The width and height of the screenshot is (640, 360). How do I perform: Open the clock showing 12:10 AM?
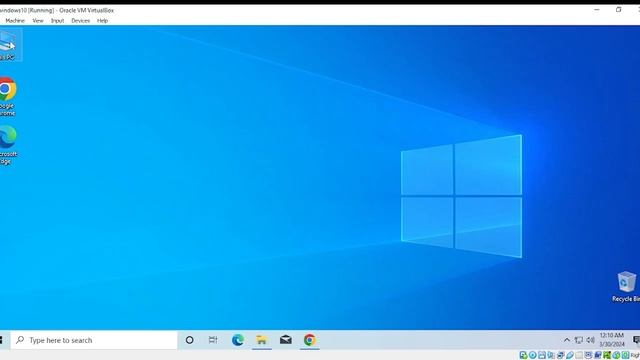click(612, 340)
